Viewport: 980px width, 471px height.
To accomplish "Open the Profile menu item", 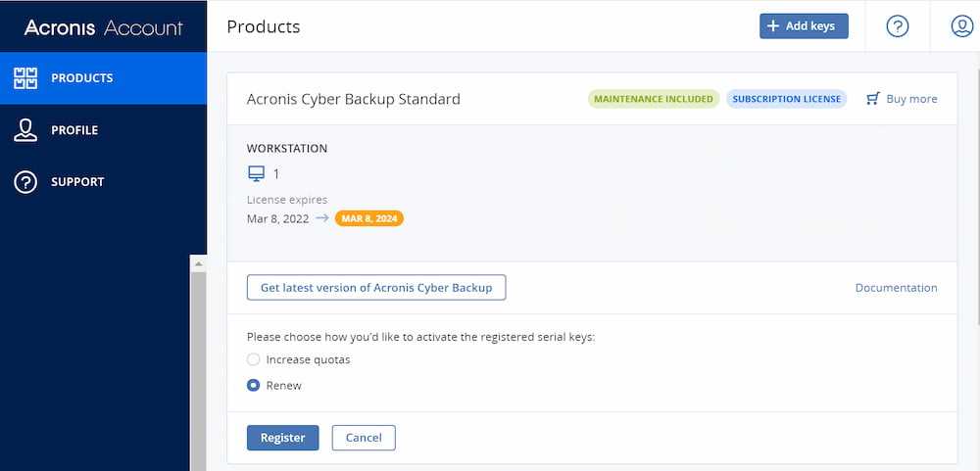I will 74,130.
